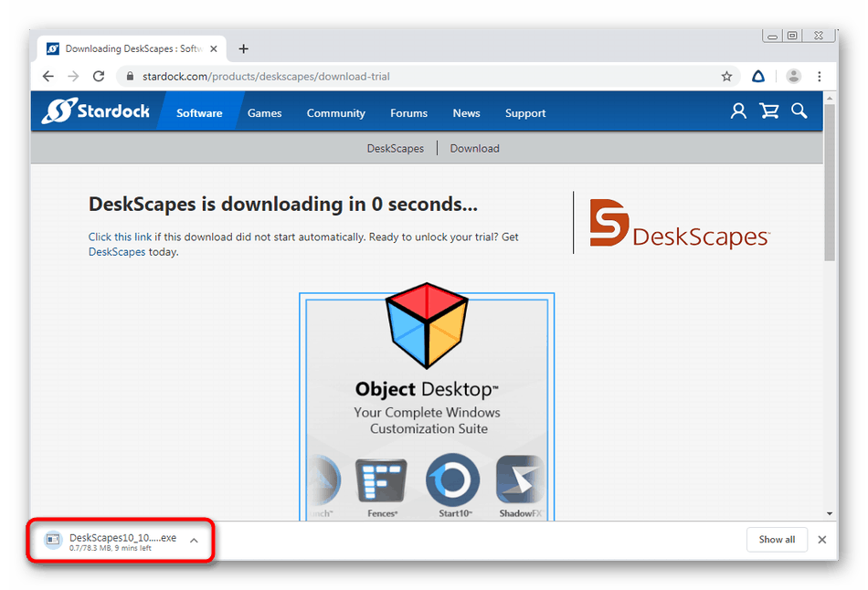Open site search magnifier icon
868x590 pixels.
click(799, 111)
